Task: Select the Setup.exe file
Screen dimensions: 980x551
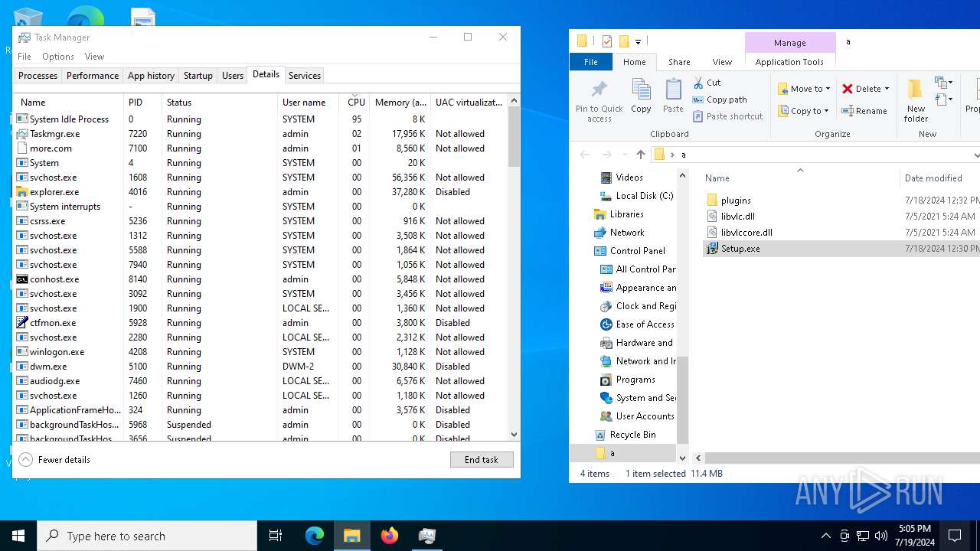Action: (841, 249)
